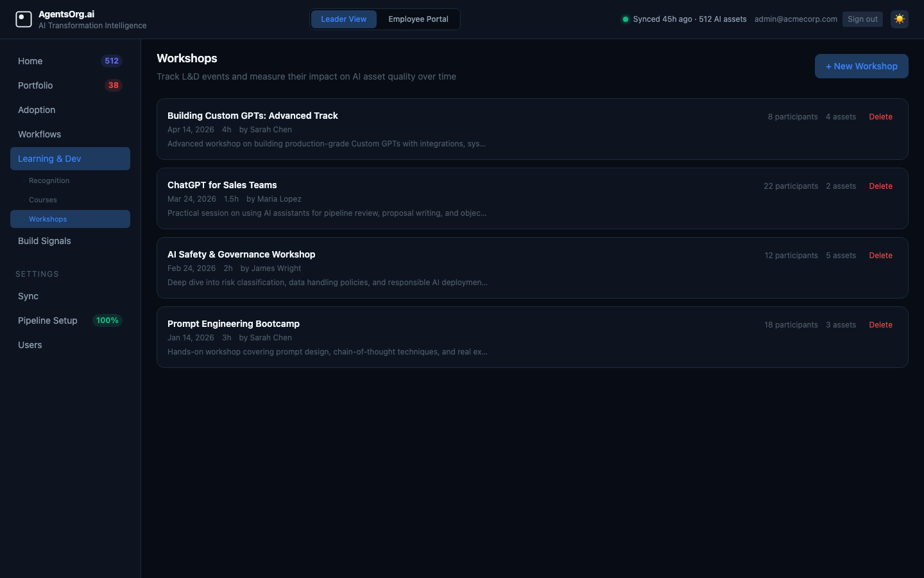Collapse the Learning & Dev section
Image resolution: width=924 pixels, height=578 pixels.
click(x=70, y=159)
